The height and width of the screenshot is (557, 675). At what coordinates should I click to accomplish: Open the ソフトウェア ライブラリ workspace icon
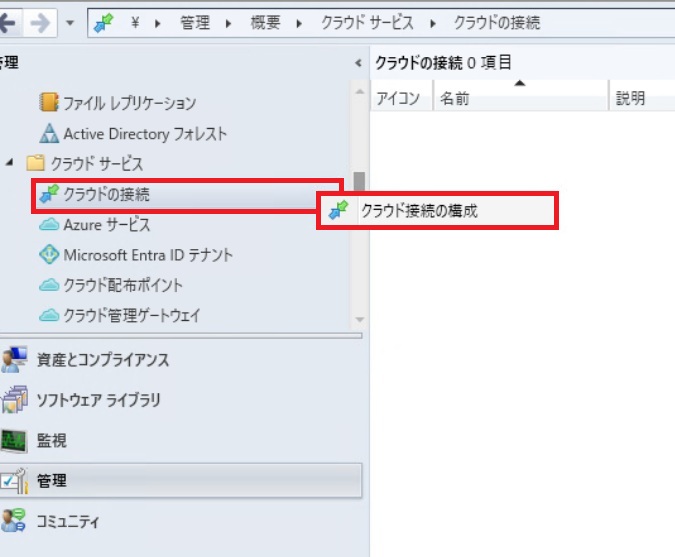pyautogui.click(x=14, y=400)
